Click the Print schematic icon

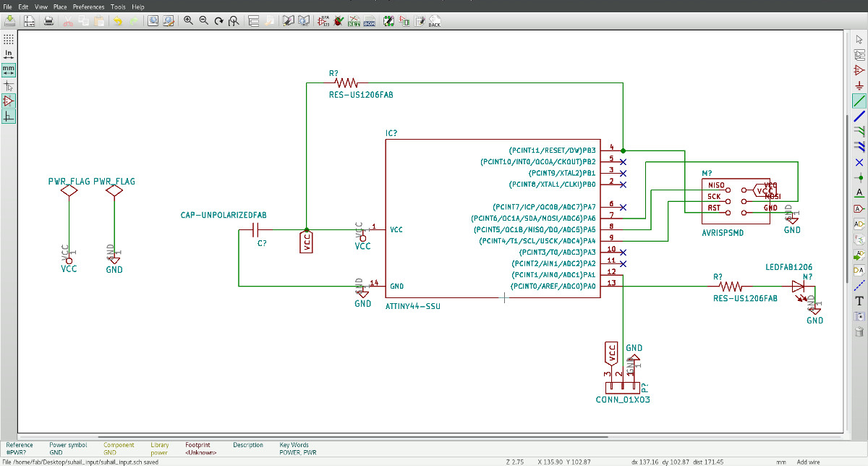coord(48,21)
